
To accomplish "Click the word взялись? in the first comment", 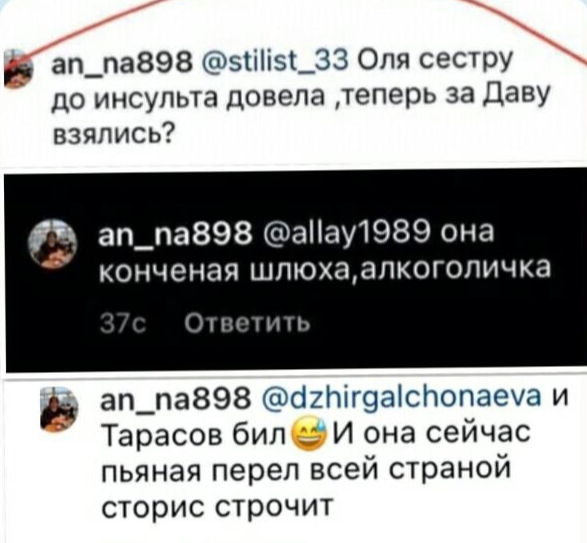I will [x=112, y=133].
